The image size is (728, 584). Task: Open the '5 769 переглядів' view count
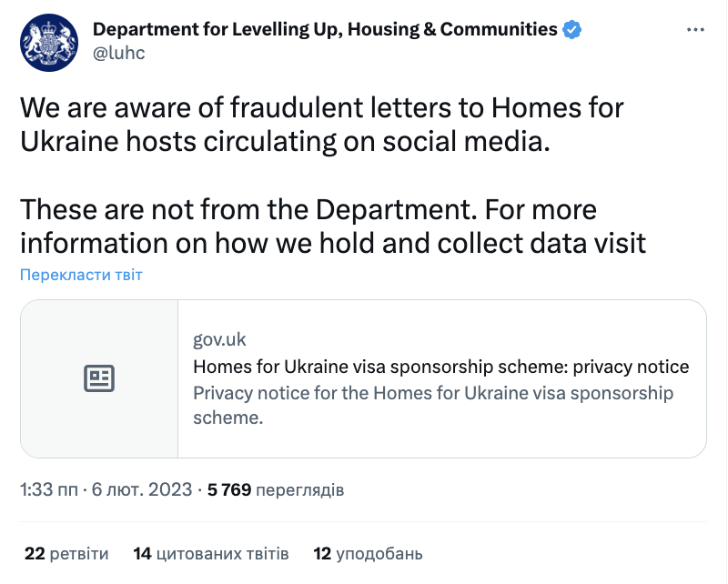[276, 490]
